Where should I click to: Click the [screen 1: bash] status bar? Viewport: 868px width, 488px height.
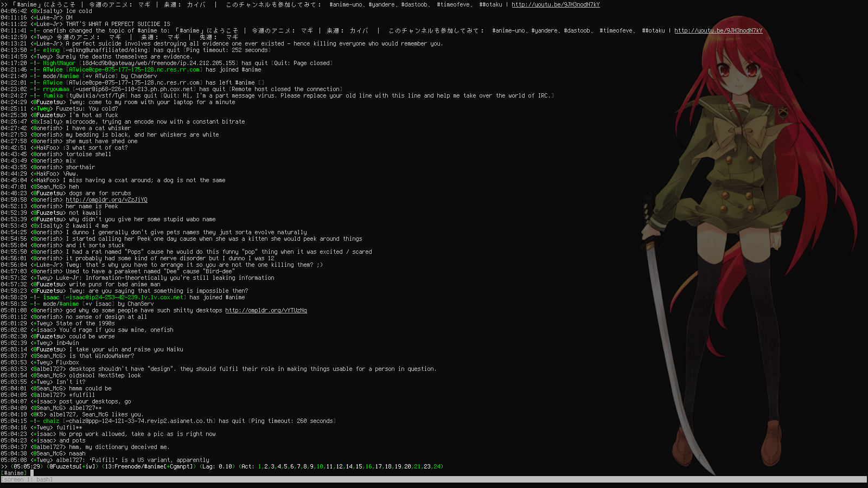tap(27, 479)
